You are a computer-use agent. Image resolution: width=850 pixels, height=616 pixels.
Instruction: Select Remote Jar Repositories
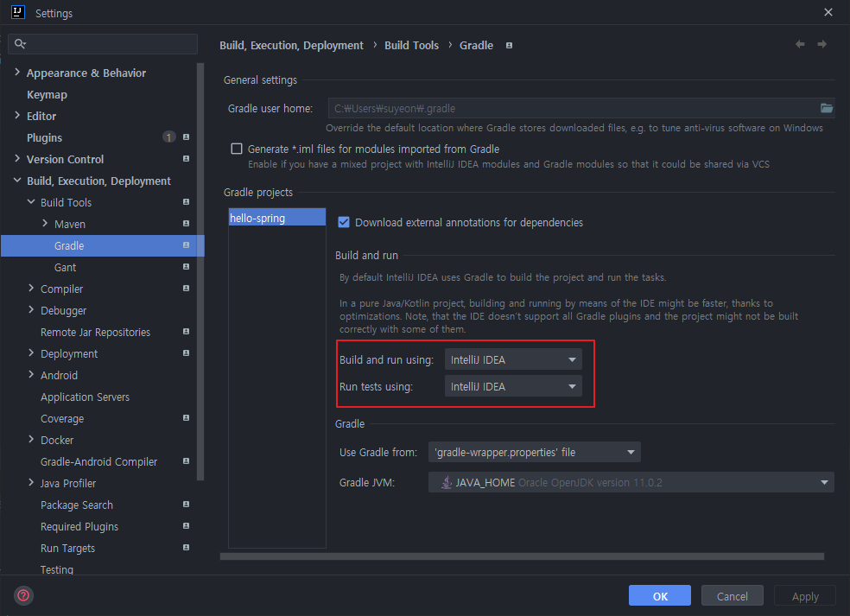coord(95,332)
